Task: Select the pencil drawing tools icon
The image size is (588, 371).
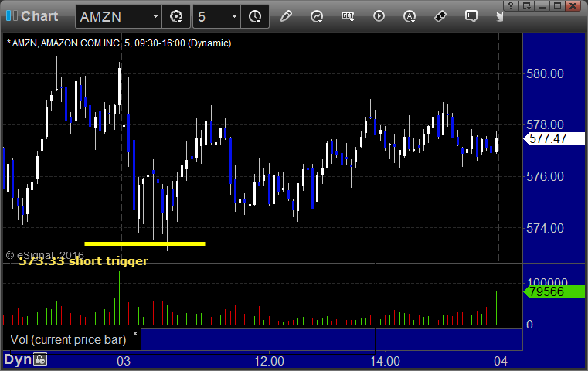Action: click(x=286, y=16)
